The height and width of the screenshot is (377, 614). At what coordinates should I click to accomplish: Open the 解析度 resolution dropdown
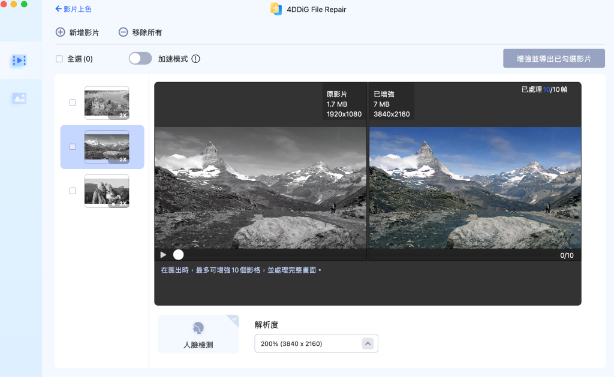point(316,343)
